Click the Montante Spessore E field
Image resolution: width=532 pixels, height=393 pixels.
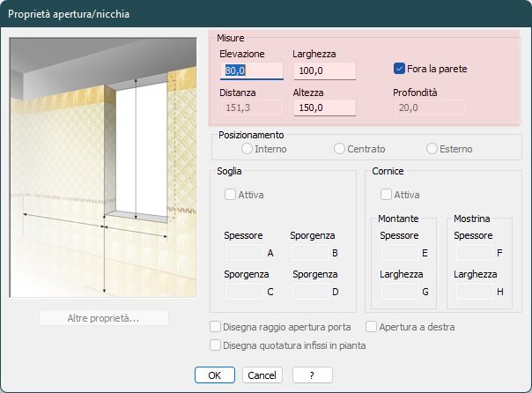point(401,253)
